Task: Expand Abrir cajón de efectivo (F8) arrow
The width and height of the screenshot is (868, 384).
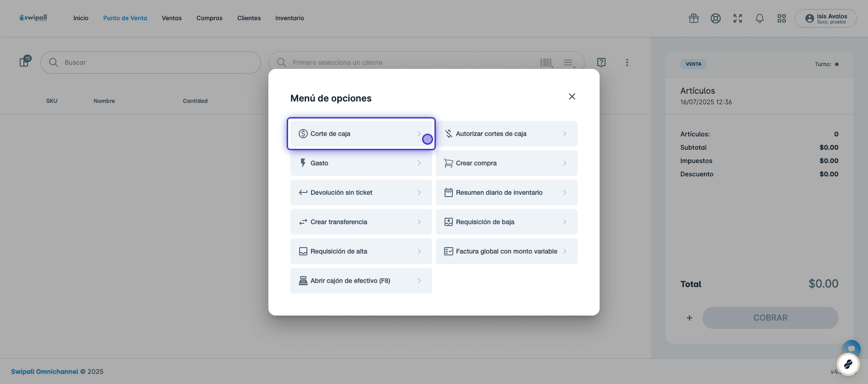Action: point(419,281)
